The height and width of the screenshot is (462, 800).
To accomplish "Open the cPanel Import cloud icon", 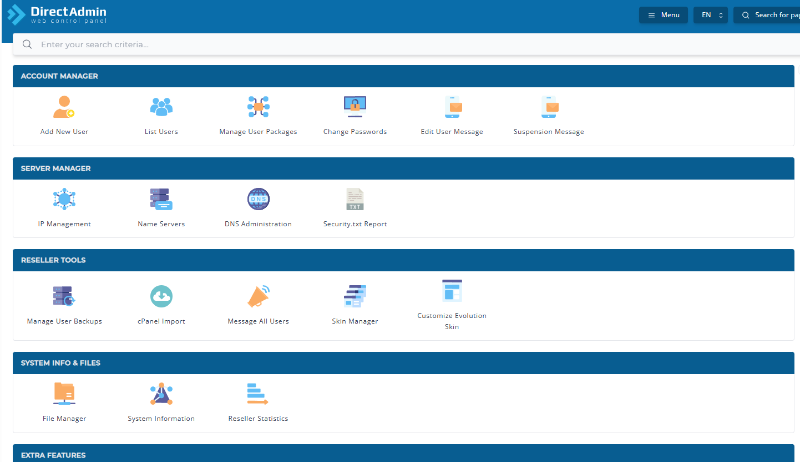I will click(x=161, y=296).
